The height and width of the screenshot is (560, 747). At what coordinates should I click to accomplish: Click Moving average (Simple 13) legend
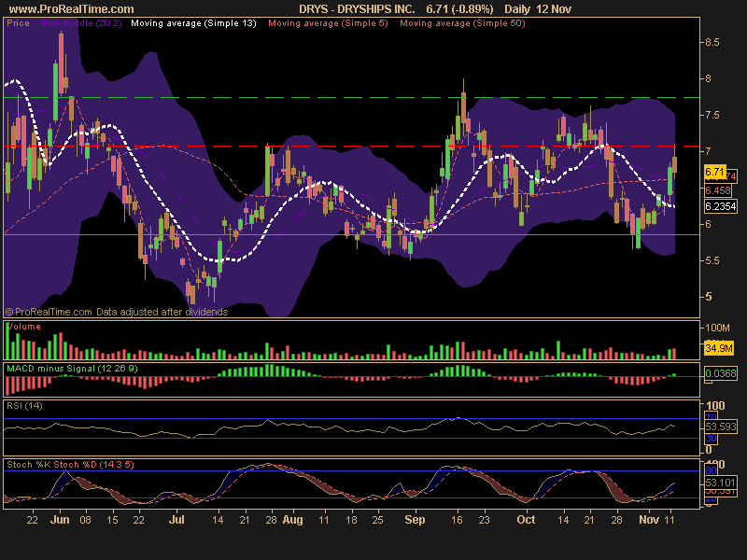click(x=193, y=22)
